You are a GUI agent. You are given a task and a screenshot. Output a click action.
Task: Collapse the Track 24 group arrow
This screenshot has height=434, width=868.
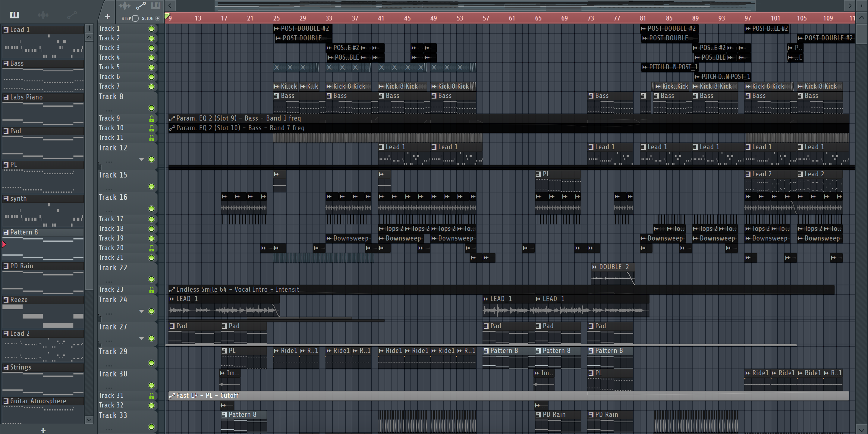142,311
